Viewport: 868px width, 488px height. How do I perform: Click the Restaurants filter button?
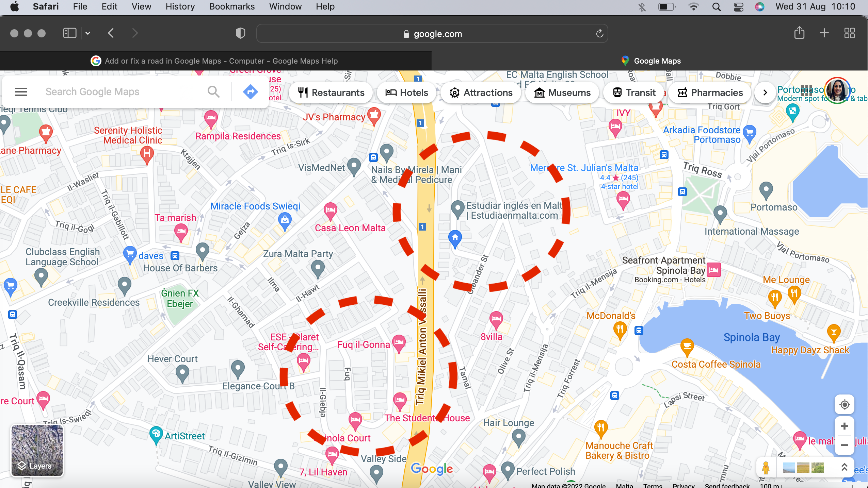pyautogui.click(x=331, y=92)
